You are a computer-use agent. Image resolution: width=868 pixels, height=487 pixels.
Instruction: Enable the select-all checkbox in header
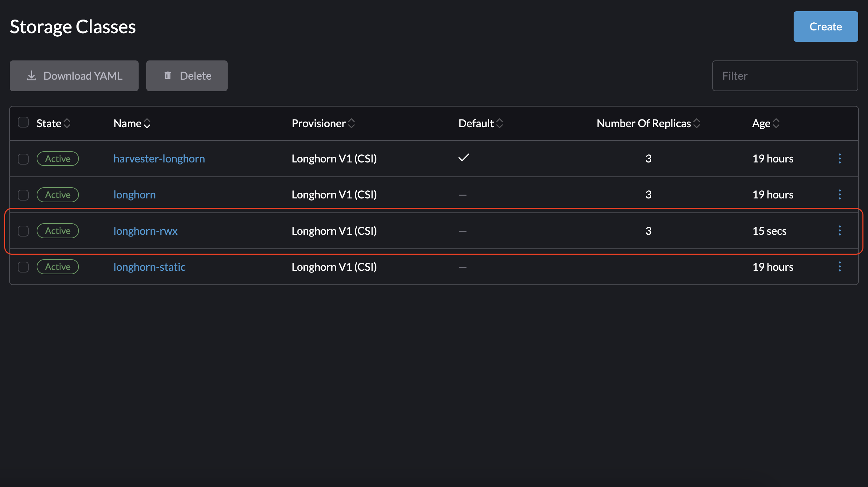(x=23, y=123)
